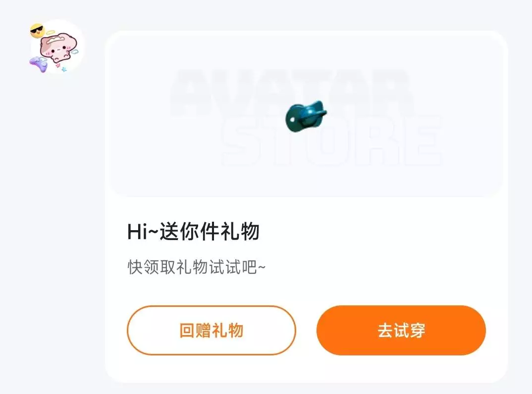Select the teal pacifier gift item
Image resolution: width=532 pixels, height=394 pixels.
(305, 116)
